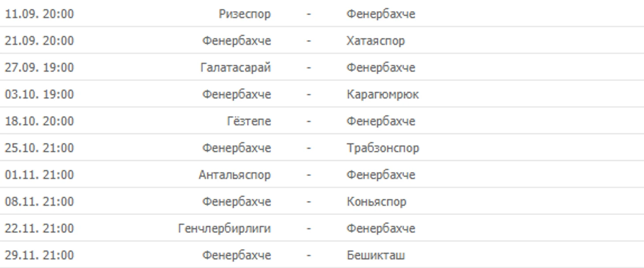Open the Карагюмрюк team link

point(383,95)
